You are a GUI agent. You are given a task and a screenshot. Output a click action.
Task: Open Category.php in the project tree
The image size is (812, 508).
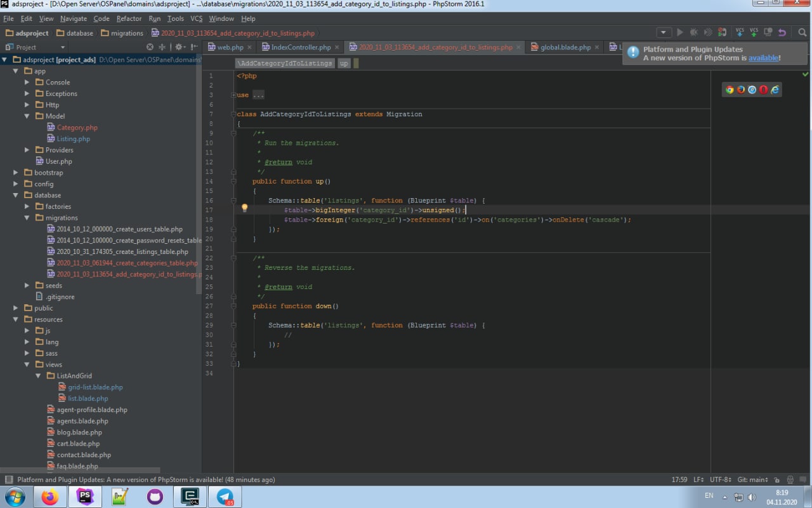[77, 128]
